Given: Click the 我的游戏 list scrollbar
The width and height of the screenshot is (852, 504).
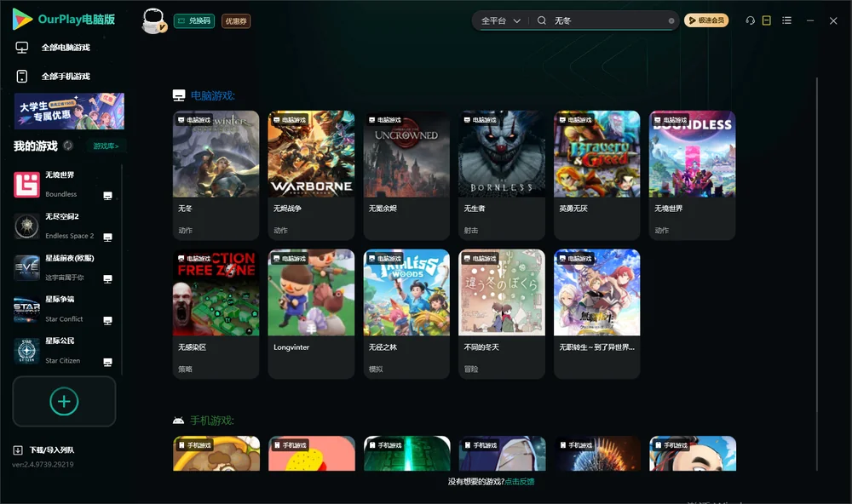Looking at the screenshot, I should 121,270.
